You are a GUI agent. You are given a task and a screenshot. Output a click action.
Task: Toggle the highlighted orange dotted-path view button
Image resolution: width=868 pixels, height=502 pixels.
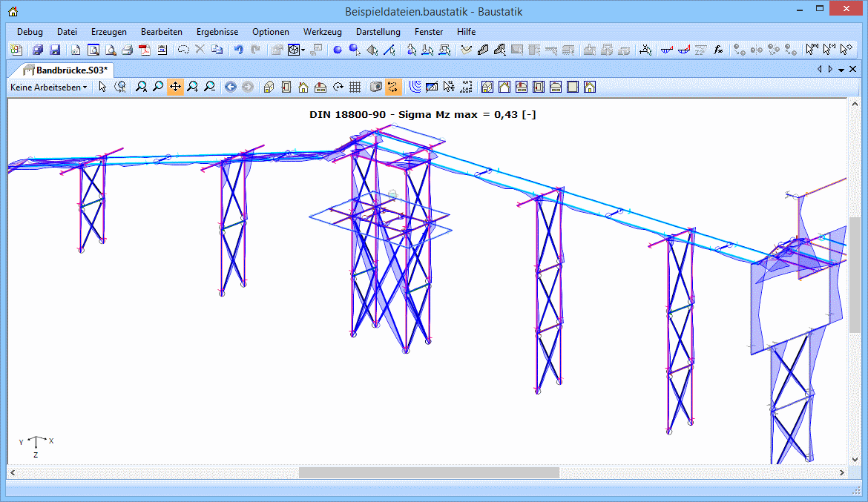[393, 87]
